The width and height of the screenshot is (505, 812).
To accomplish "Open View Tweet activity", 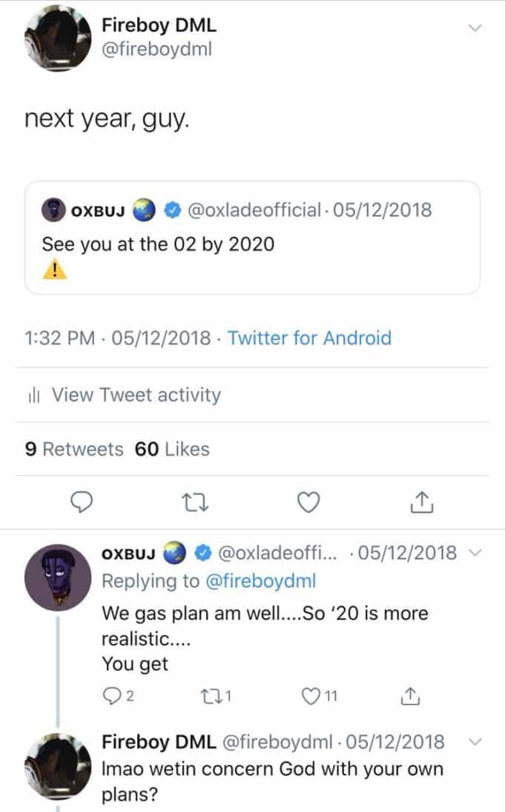I will pos(136,395).
